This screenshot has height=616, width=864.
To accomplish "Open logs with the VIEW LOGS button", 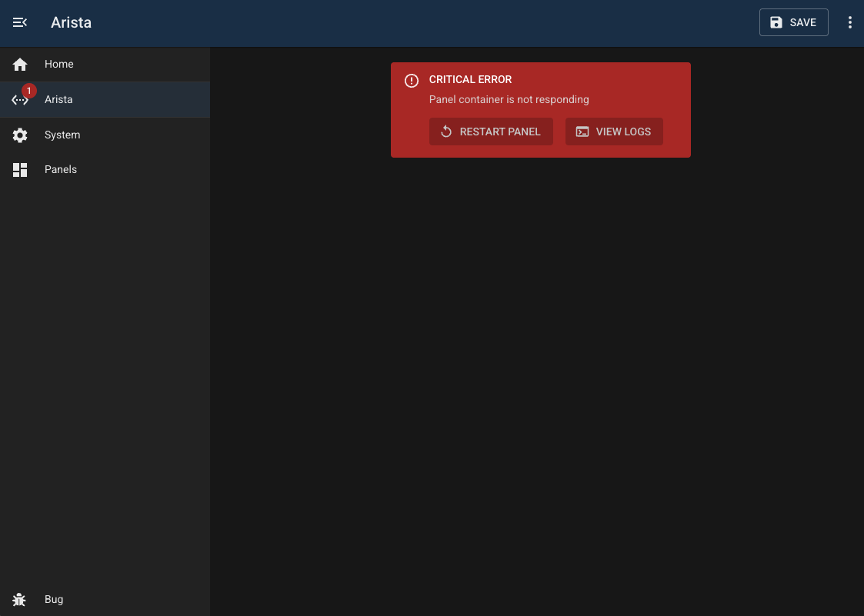I will click(x=614, y=132).
